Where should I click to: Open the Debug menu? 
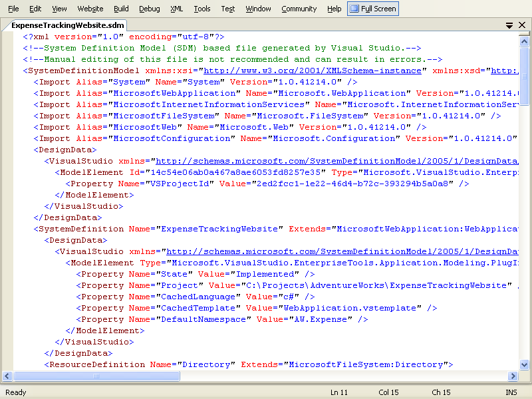click(150, 9)
